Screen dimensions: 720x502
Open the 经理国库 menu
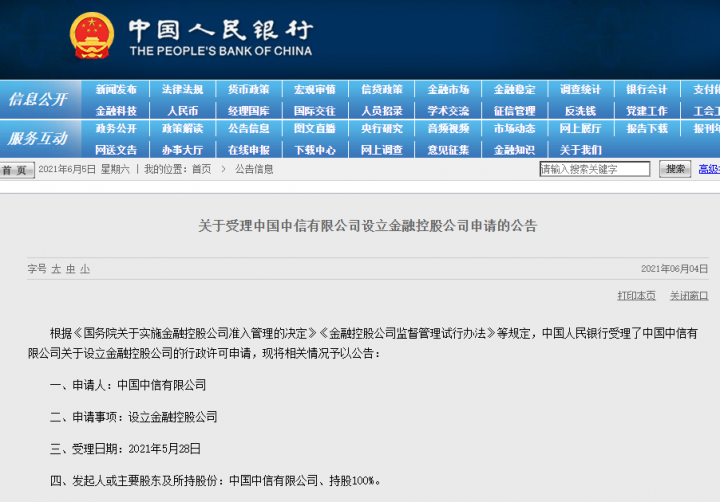coord(248,111)
